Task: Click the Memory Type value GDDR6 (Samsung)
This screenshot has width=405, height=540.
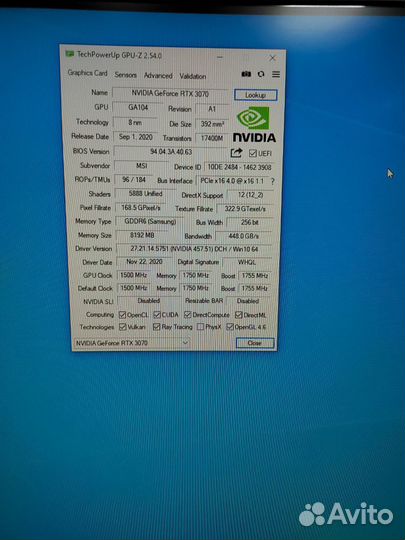Action: 150,221
